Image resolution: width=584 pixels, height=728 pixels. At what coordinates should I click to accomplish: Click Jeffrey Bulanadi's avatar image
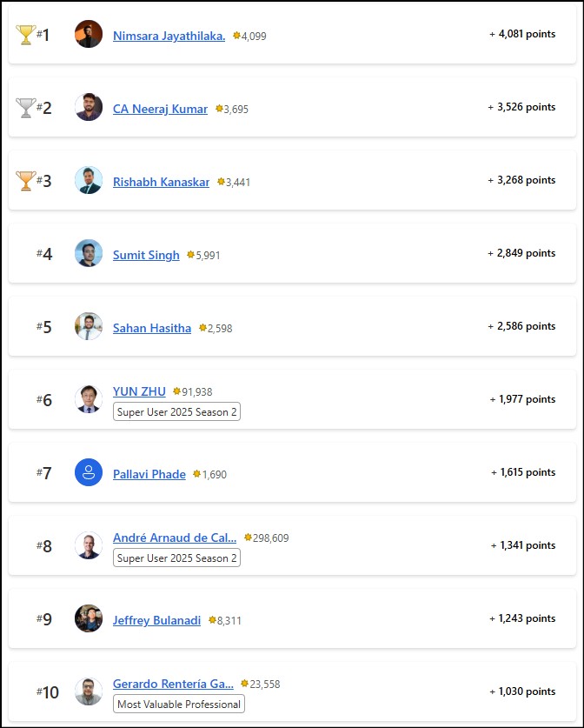tap(89, 618)
